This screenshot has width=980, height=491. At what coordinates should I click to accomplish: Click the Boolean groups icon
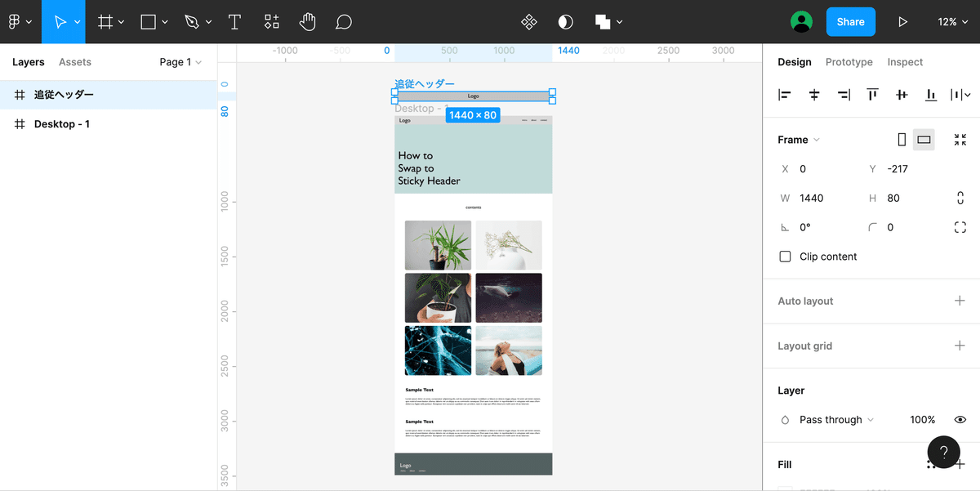click(603, 22)
